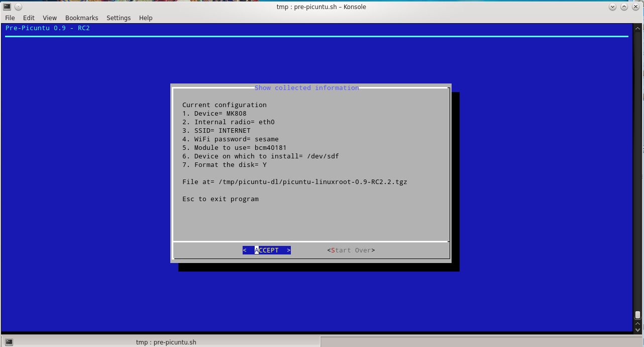The image size is (644, 347).
Task: Select the ACCEPT button in the dialog
Action: click(266, 250)
